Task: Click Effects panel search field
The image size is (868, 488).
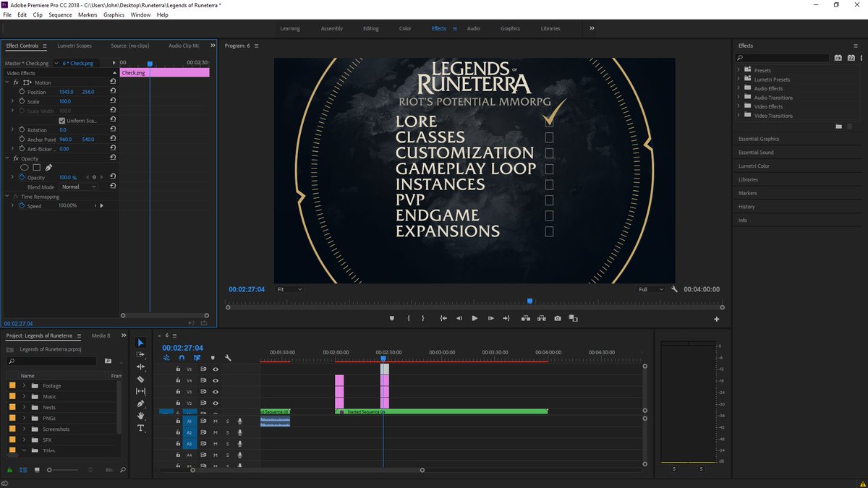Action: [x=783, y=57]
